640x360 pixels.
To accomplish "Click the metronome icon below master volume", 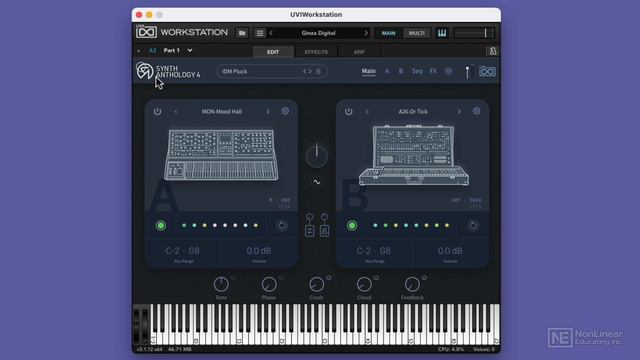I will (x=493, y=51).
